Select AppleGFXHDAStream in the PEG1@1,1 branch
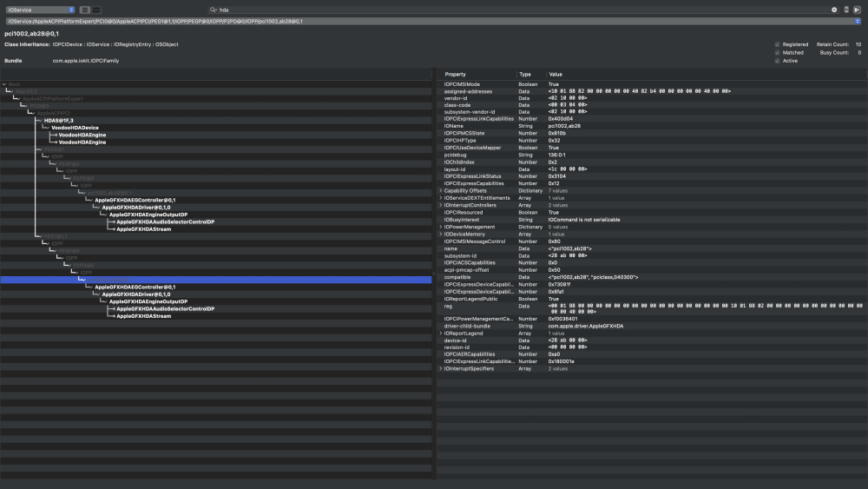868x489 pixels. [143, 315]
